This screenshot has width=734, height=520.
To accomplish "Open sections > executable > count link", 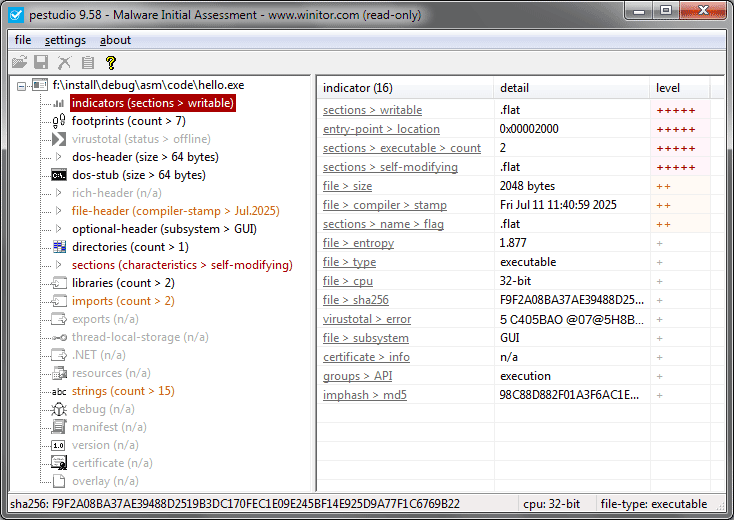I will tap(402, 148).
